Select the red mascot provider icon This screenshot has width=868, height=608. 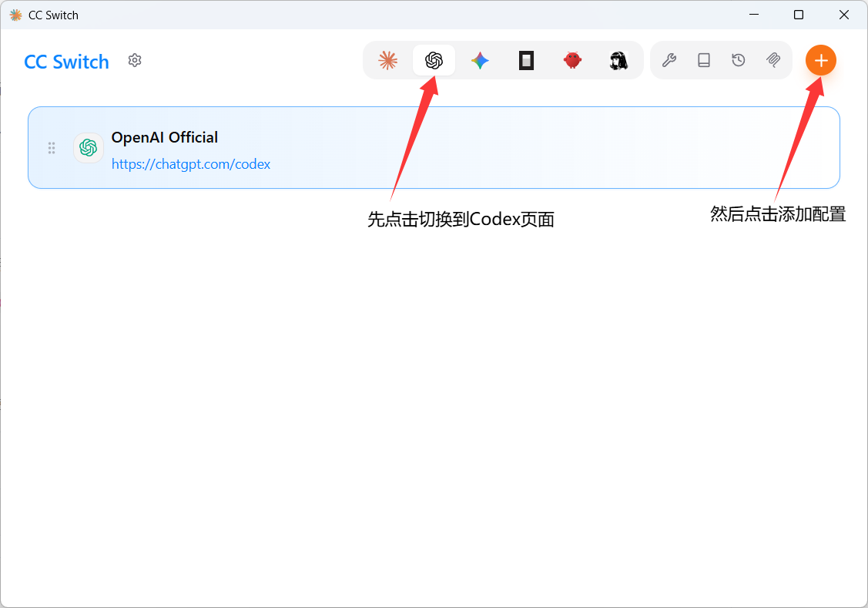pyautogui.click(x=572, y=59)
